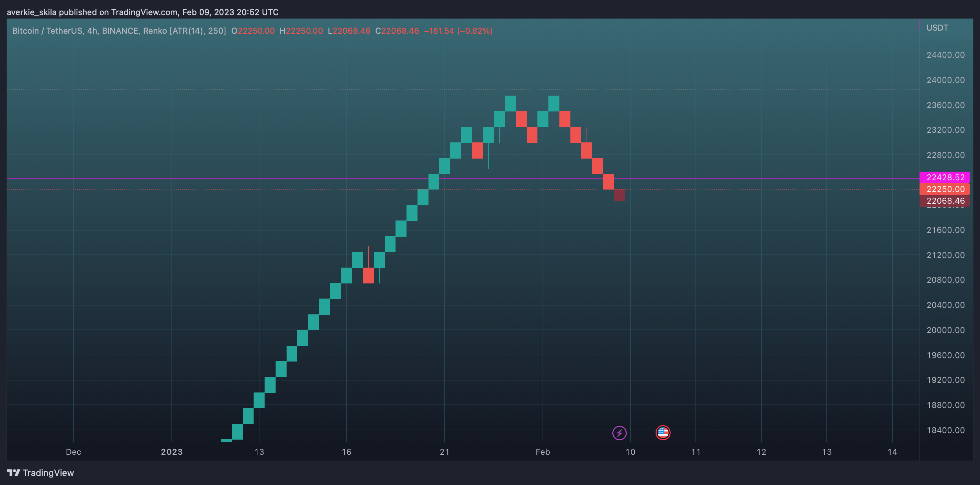Click the 24400.00 price axis label
The width and height of the screenshot is (980, 485).
click(x=946, y=55)
